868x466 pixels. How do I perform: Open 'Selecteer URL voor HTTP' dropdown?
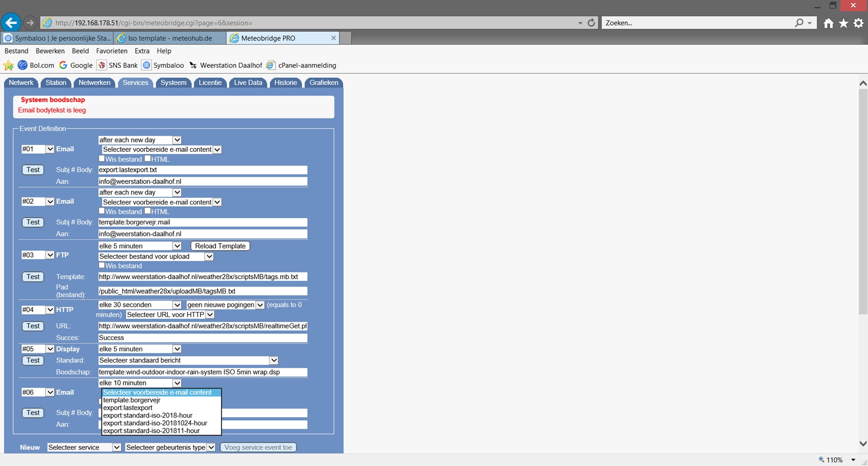[170, 315]
